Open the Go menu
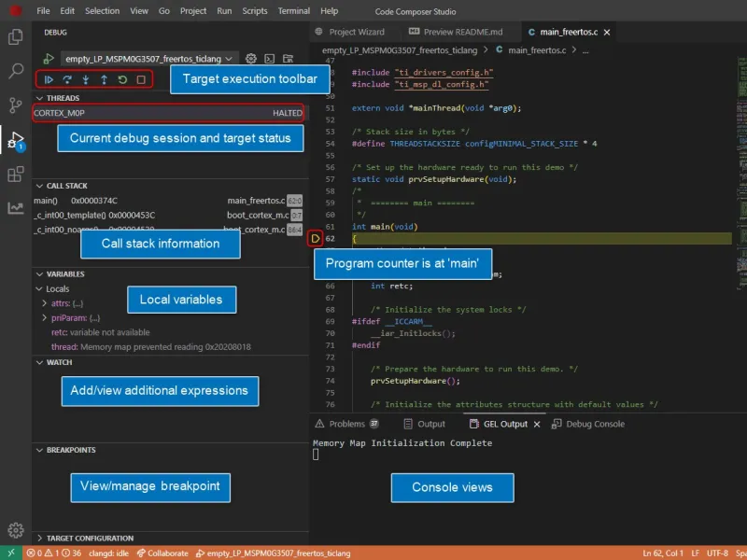 (164, 11)
